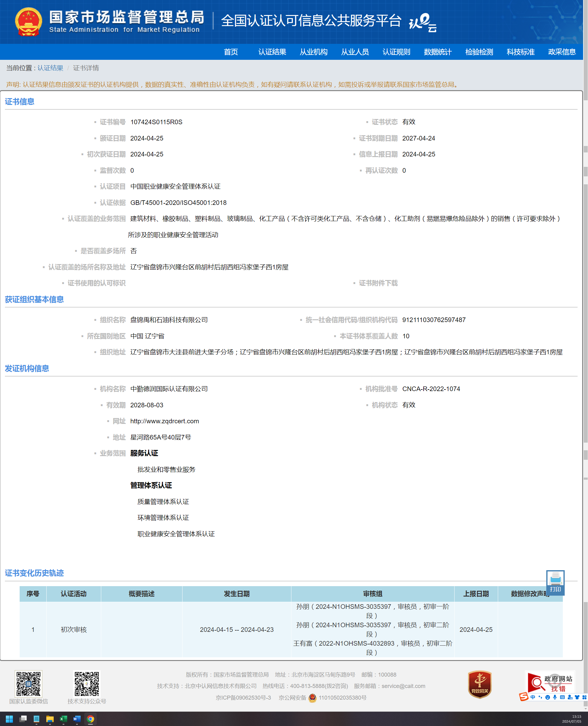Click the Sogou user account icon
The height and width of the screenshot is (726, 588).
[x=570, y=697]
